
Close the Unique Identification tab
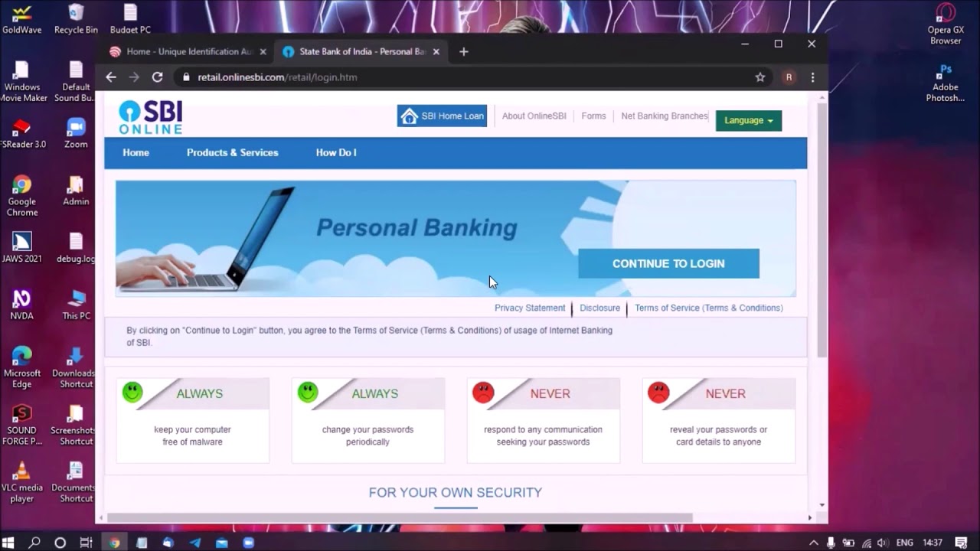[263, 52]
